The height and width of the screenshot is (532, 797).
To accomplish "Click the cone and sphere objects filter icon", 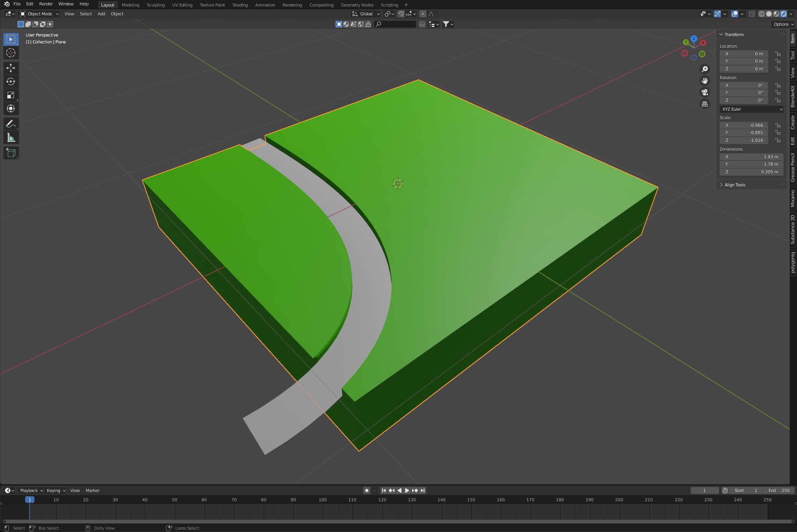I will point(353,24).
